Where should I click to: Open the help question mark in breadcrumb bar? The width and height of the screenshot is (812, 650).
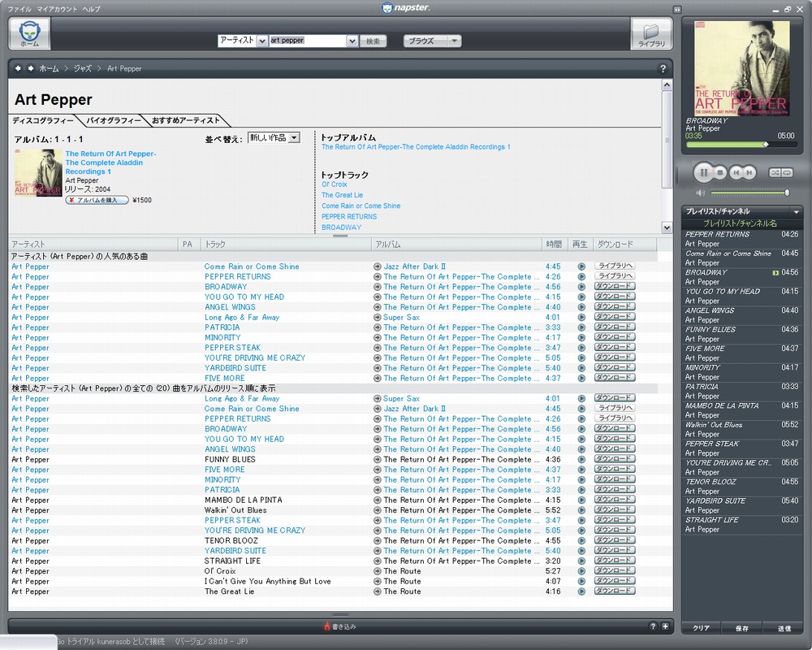point(663,69)
